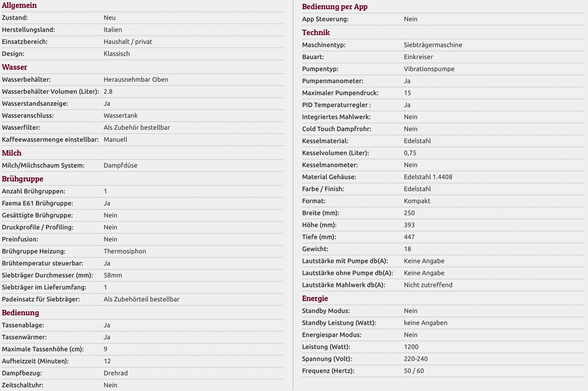Click the Vibrationspumpe pump type value
This screenshot has width=588, height=391.
click(x=429, y=69)
